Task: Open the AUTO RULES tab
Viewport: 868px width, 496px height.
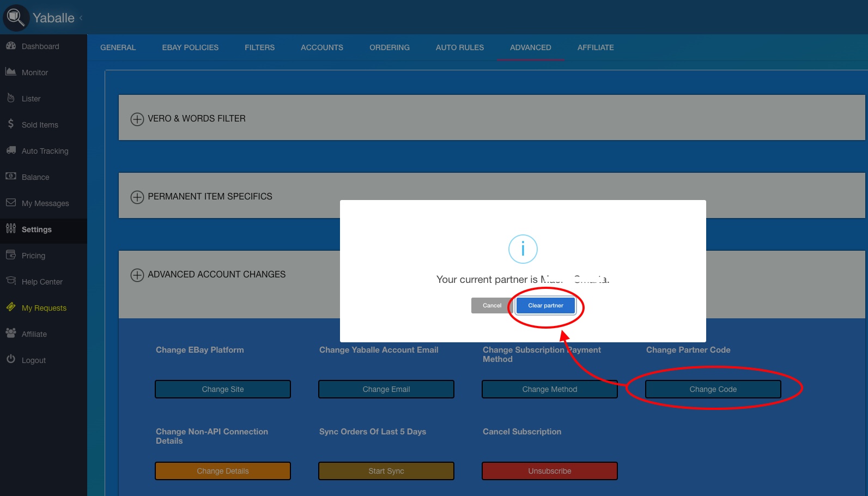Action: [459, 47]
